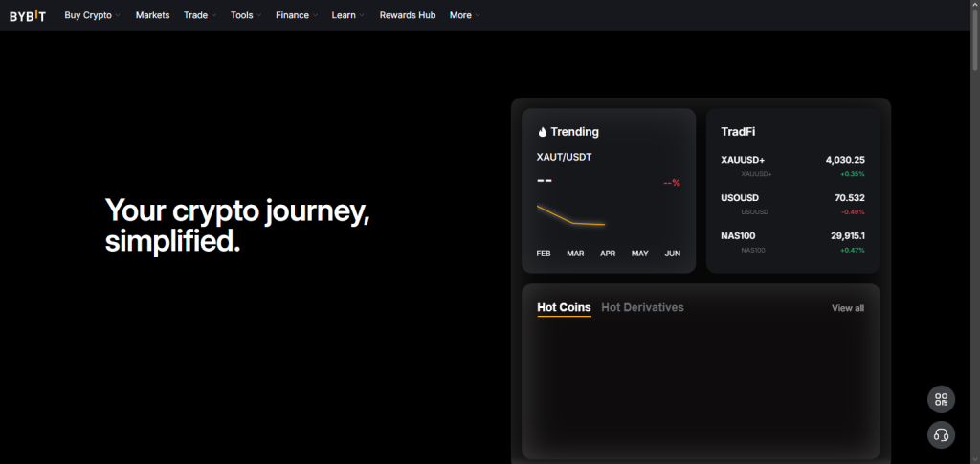Select the Hot Coins tab
This screenshot has width=980, height=464.
pyautogui.click(x=564, y=307)
